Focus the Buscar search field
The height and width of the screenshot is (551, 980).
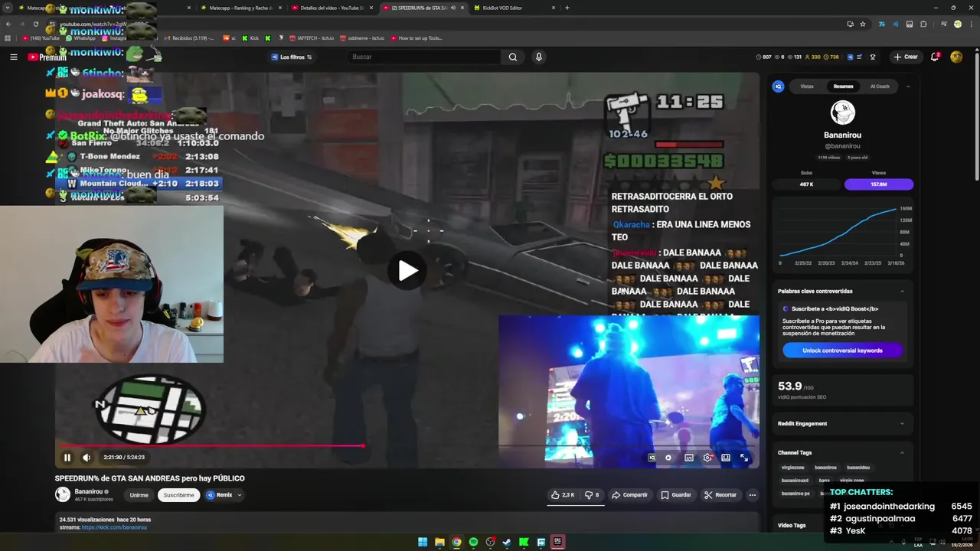425,57
